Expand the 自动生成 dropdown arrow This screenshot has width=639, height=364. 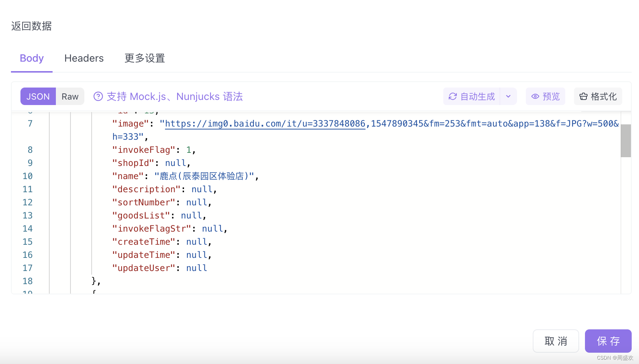pos(508,96)
